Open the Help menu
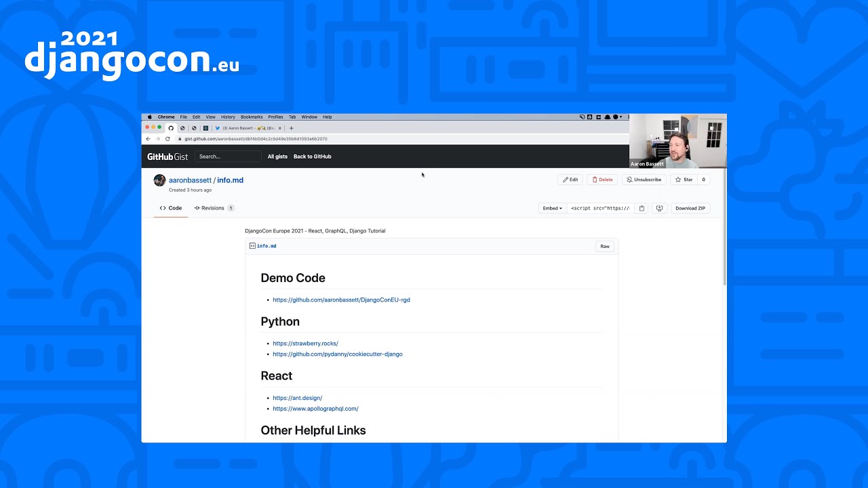This screenshot has height=488, width=868. click(x=328, y=117)
